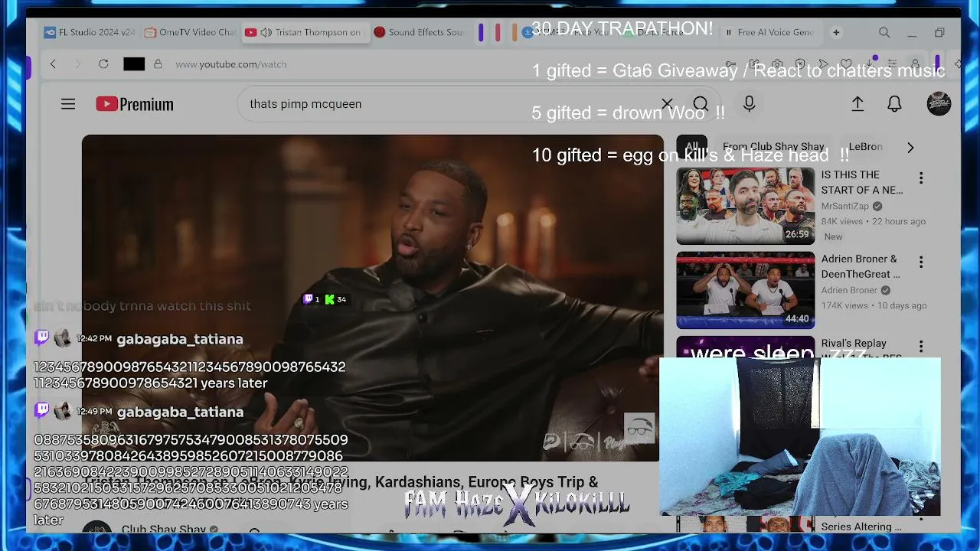Screen dimensions: 980x551
Task: Open the Adrien Broner channel name
Action: coord(849,290)
